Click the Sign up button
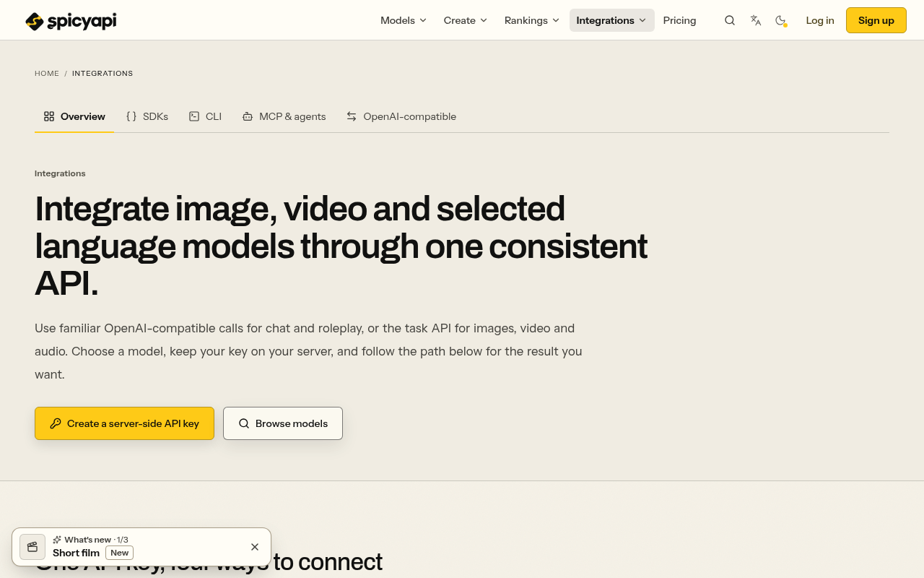924x578 pixels. pos(876,20)
